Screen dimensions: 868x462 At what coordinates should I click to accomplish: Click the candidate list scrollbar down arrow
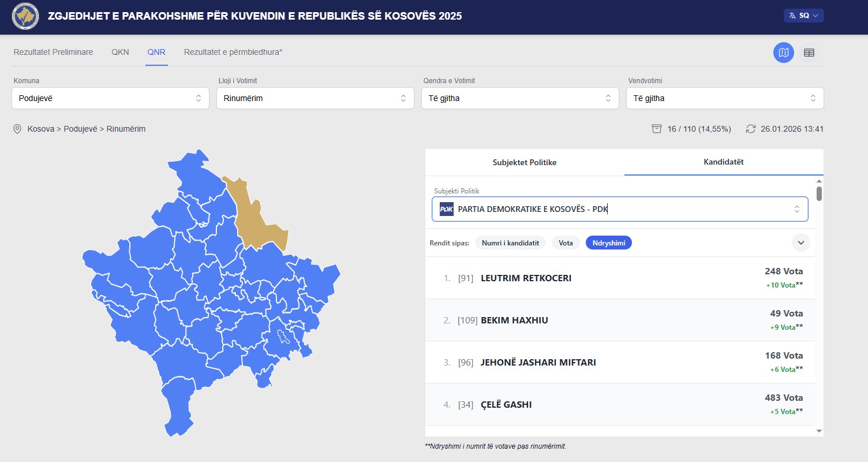pyautogui.click(x=819, y=431)
